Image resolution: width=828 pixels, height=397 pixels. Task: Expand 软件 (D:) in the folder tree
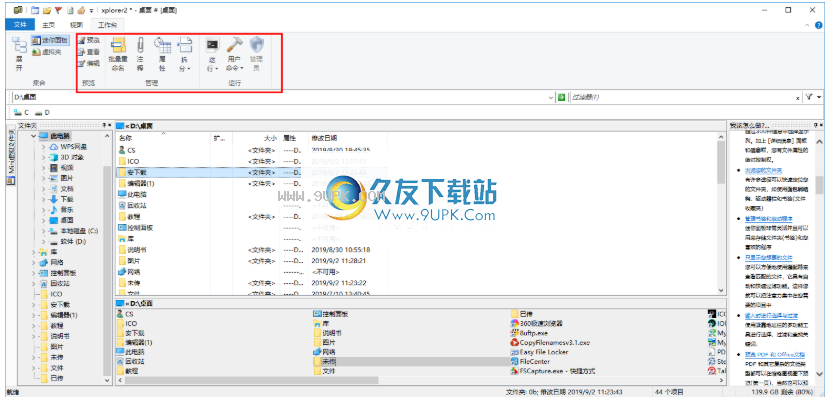coord(44,242)
